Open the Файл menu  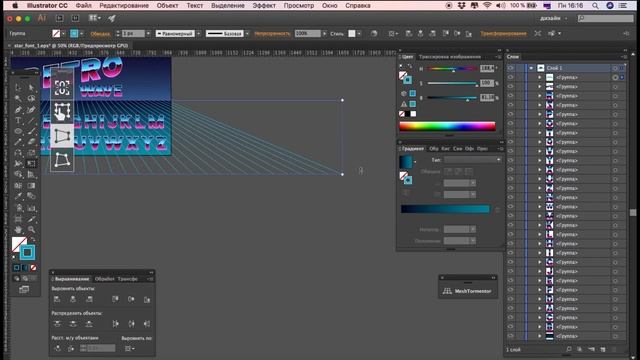click(84, 6)
